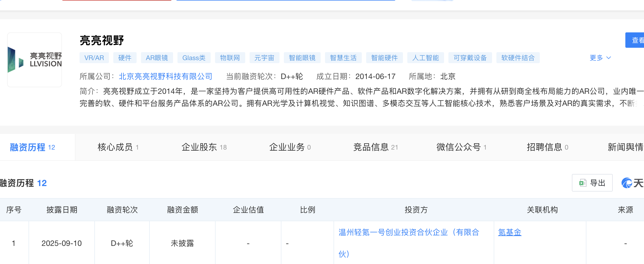Click the 投资方 column header
This screenshot has width=644, height=264.
pos(416,210)
